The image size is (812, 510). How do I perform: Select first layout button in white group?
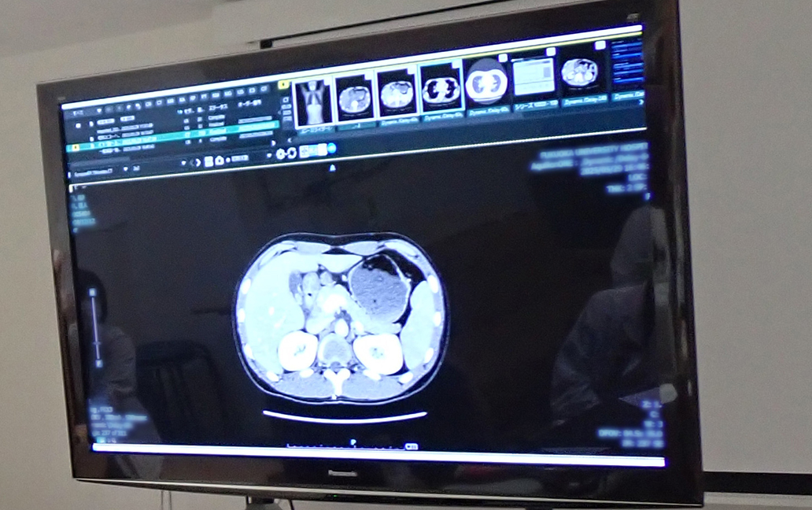tap(304, 150)
